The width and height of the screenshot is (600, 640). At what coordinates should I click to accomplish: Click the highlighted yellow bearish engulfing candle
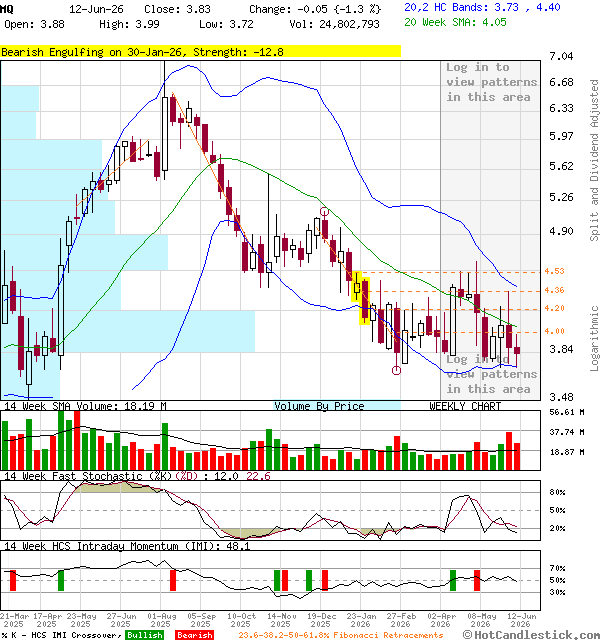365,301
